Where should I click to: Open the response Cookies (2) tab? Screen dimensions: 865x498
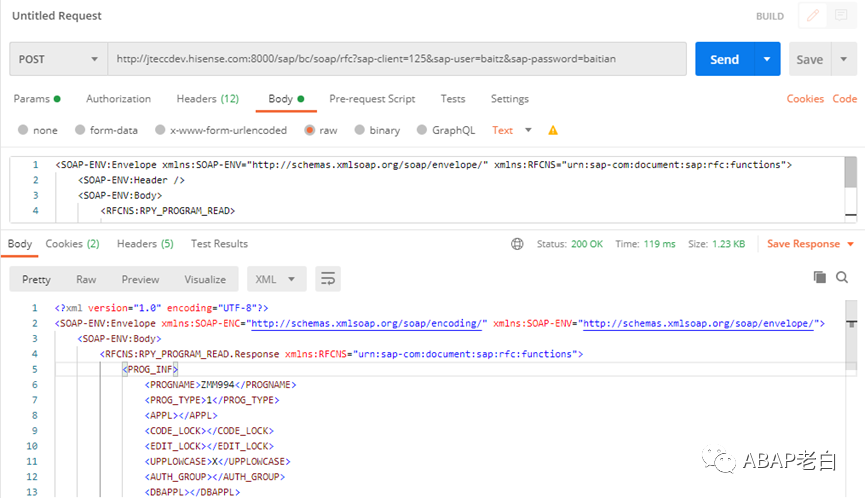(x=72, y=244)
